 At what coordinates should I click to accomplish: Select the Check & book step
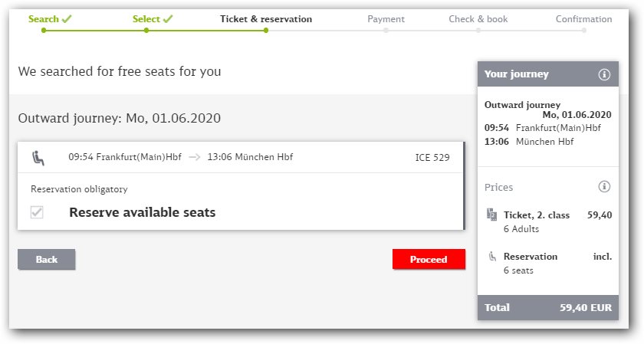coord(478,19)
